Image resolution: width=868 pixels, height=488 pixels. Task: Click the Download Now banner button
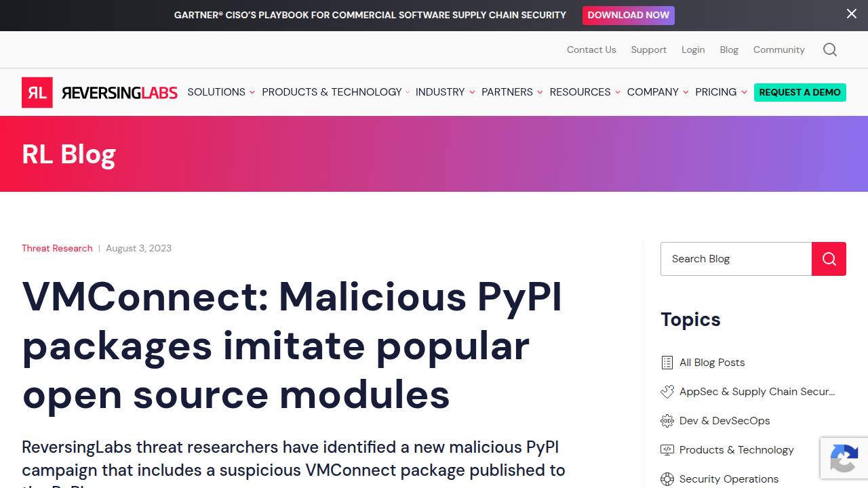[629, 15]
